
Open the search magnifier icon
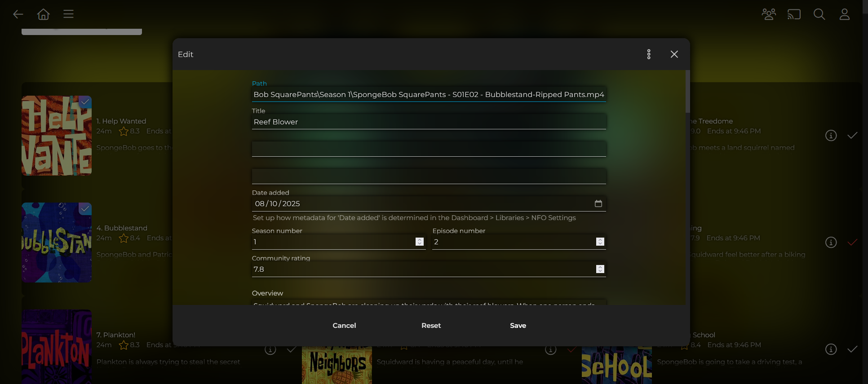pos(819,14)
